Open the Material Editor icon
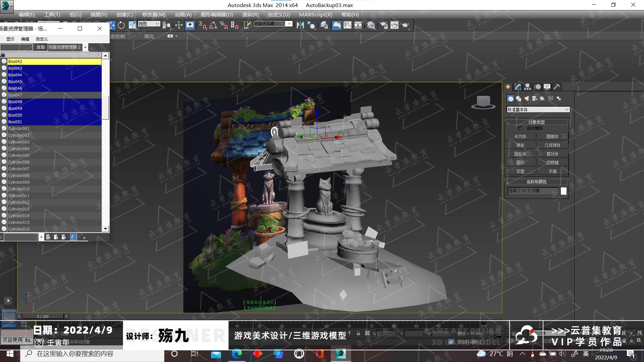Viewport: 644px width, 362px height. pyautogui.click(x=371, y=25)
